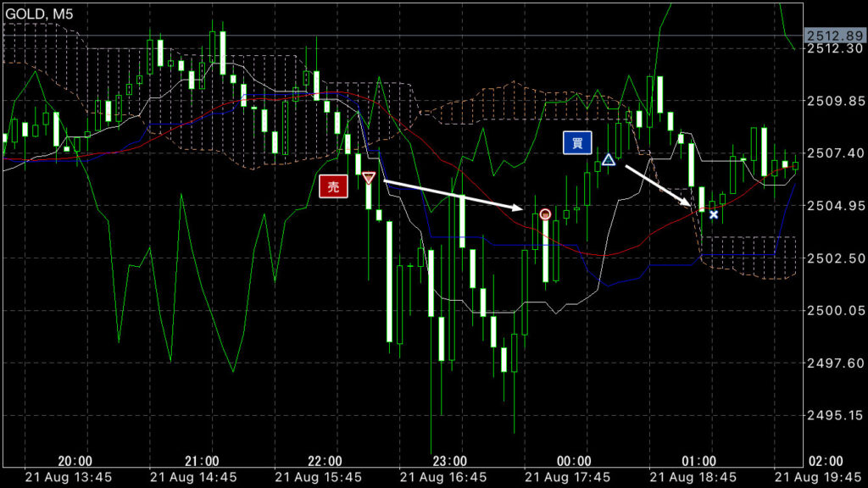Viewport: 868px width, 488px height.
Task: Click the red 売 sell label
Action: [x=334, y=187]
